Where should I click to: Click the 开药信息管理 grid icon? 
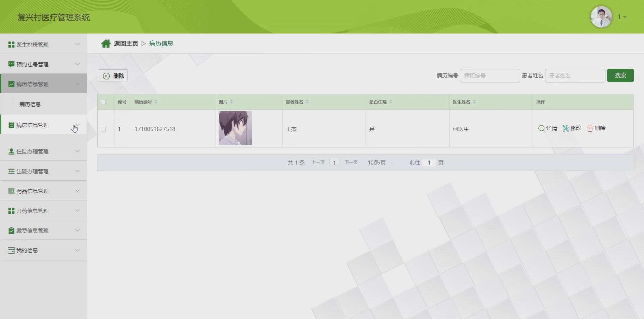11,211
